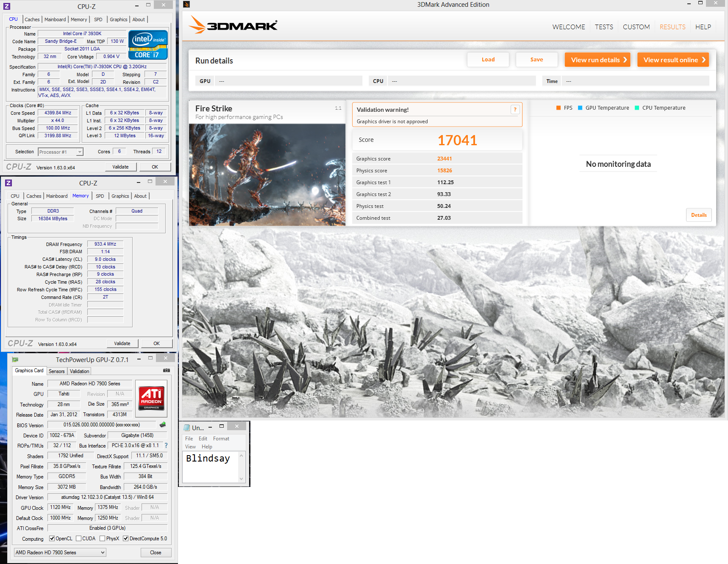Maximize the GPU-Z window
The width and height of the screenshot is (728, 564).
coord(150,358)
